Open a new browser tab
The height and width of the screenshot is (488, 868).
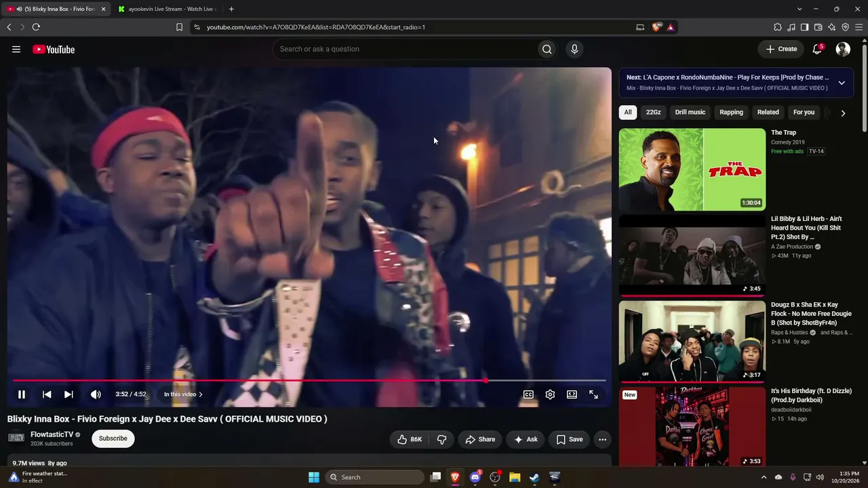[x=231, y=9]
